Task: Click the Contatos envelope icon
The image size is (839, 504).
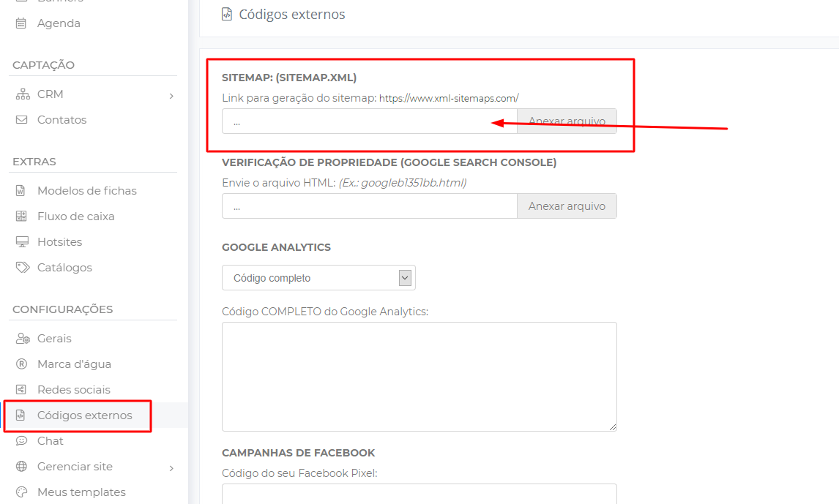Action: coord(21,120)
